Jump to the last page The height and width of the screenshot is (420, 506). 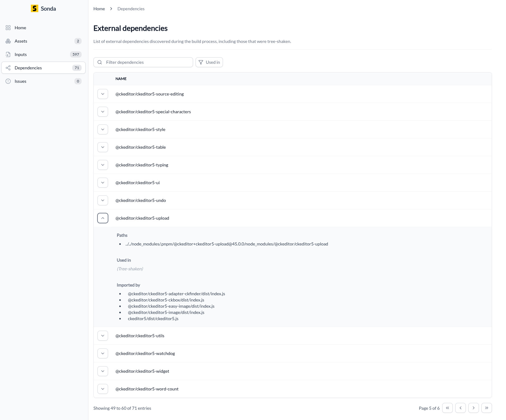(487, 408)
